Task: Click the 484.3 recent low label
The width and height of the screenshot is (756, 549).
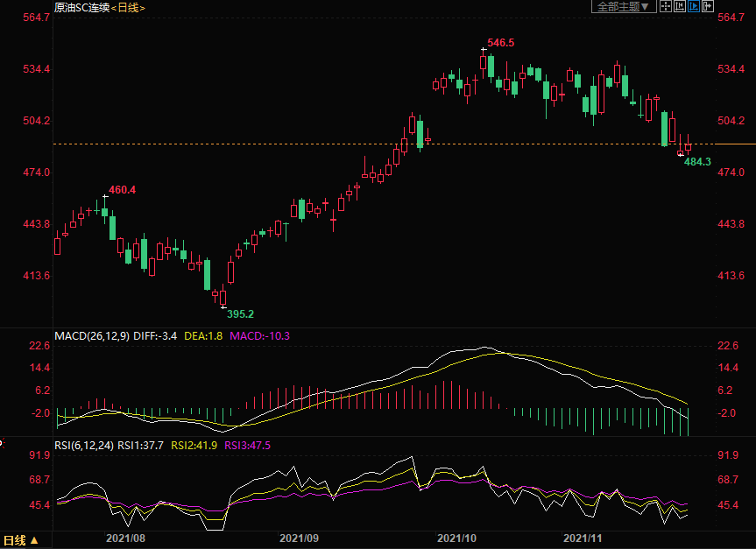Action: coord(696,162)
